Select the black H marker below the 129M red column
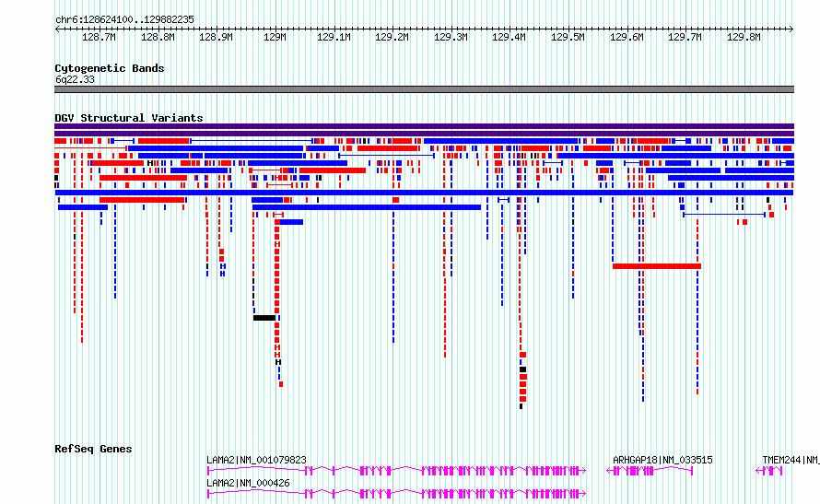Image resolution: width=820 pixels, height=504 pixels. (277, 362)
